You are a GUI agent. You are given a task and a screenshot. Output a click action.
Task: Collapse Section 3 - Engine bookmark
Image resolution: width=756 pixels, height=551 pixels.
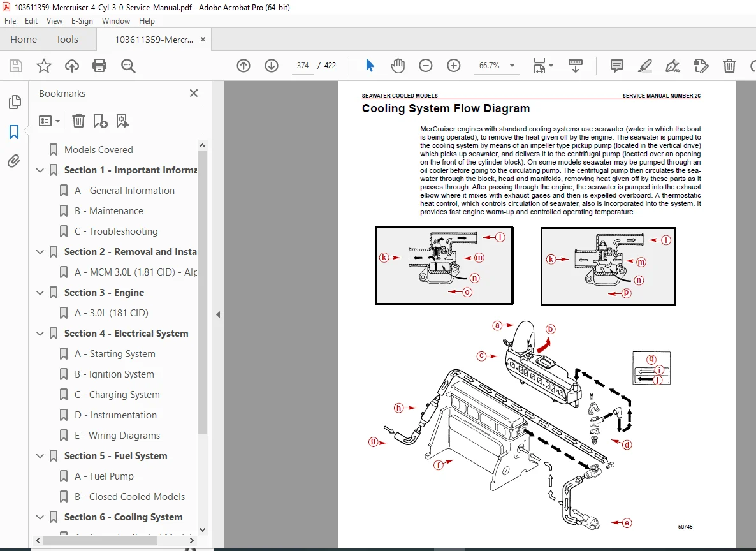click(40, 293)
